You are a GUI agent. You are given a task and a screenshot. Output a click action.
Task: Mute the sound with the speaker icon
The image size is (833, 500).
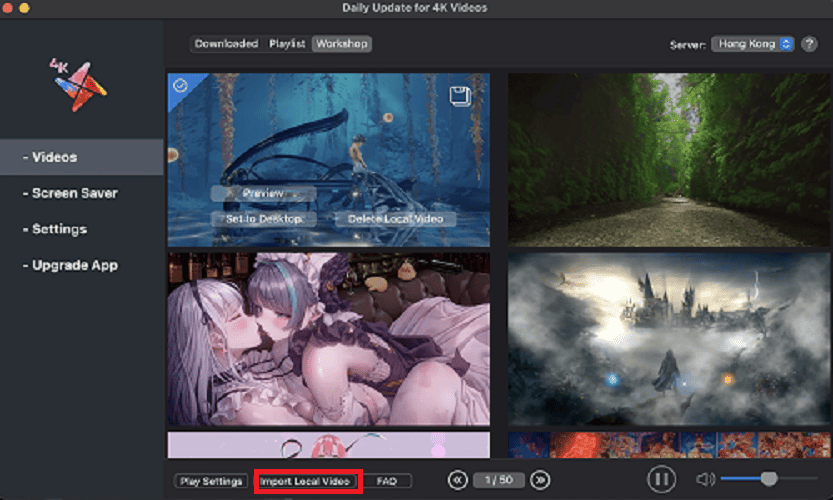(704, 480)
